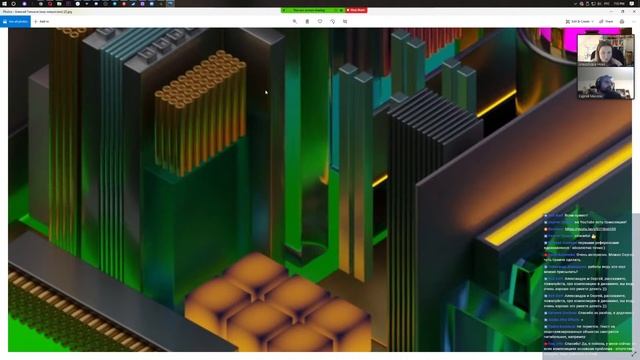Go back to See all photos
This screenshot has height=360, width=640.
coord(15,22)
